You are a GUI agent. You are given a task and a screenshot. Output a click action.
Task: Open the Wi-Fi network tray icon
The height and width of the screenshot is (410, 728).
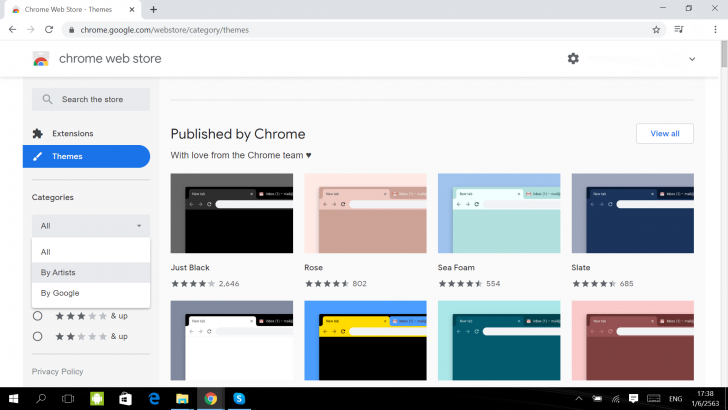[616, 398]
